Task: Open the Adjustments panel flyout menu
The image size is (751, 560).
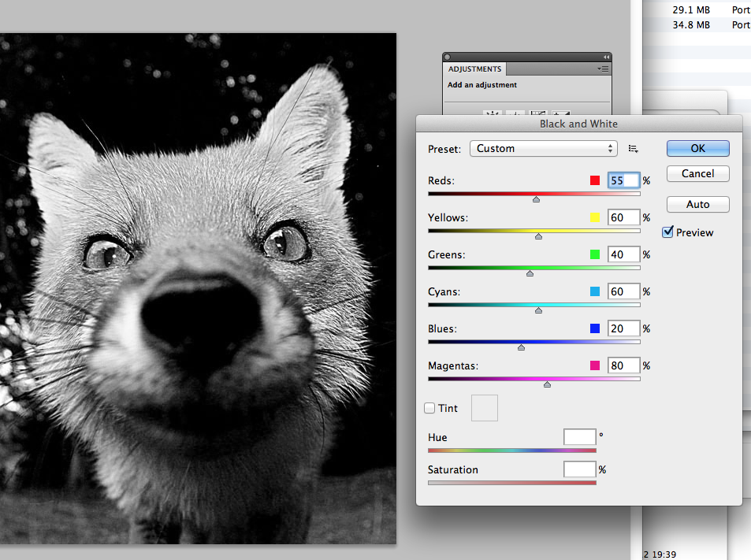Action: pyautogui.click(x=602, y=69)
